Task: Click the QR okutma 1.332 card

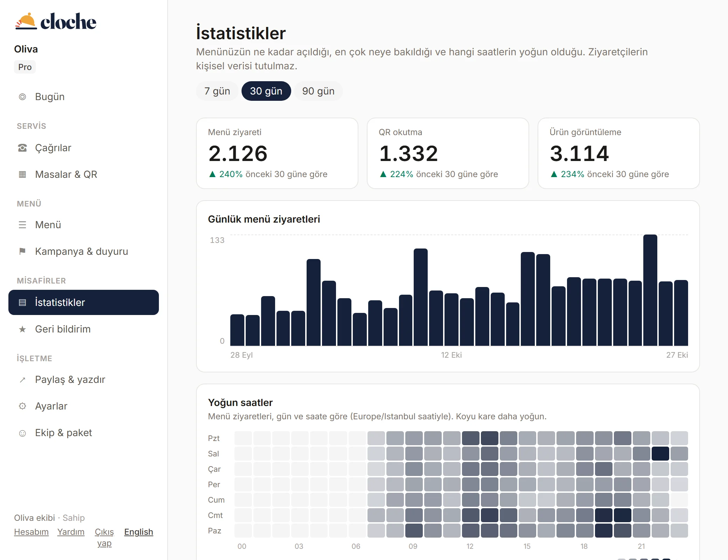Action: coord(448,153)
